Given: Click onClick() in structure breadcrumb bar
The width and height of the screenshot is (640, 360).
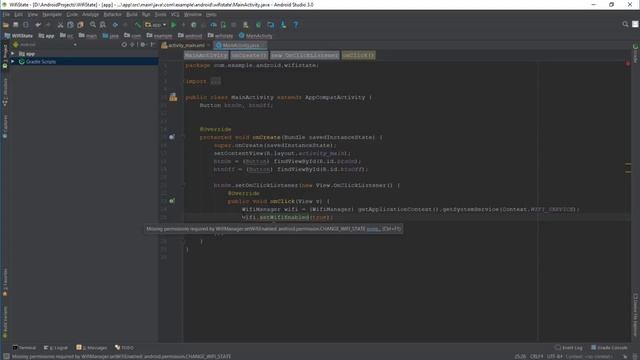Looking at the screenshot, I should [x=358, y=55].
